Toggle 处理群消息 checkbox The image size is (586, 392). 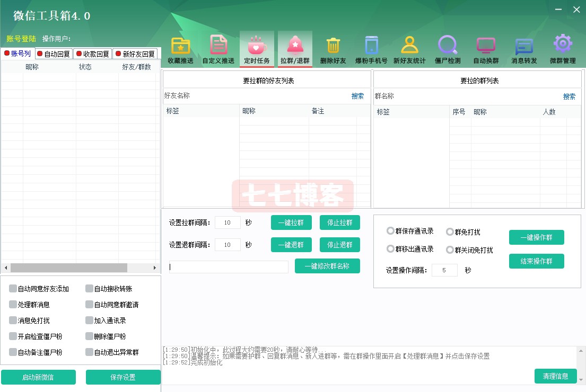click(x=13, y=304)
